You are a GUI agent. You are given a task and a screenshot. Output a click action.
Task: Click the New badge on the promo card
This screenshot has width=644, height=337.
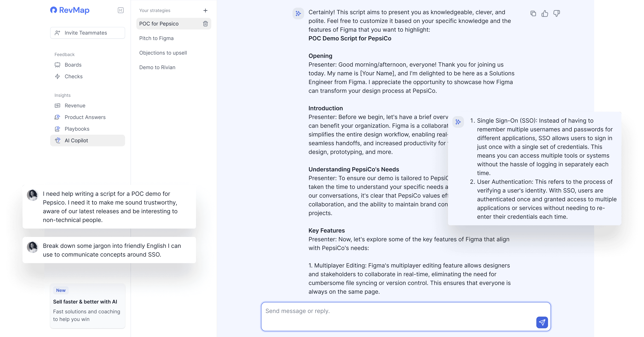coord(61,290)
